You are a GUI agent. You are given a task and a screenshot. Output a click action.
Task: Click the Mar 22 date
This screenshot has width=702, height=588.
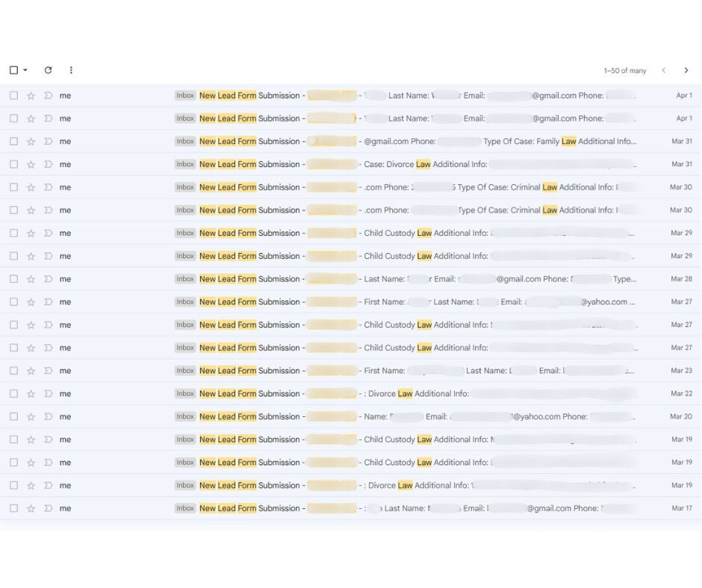point(681,394)
